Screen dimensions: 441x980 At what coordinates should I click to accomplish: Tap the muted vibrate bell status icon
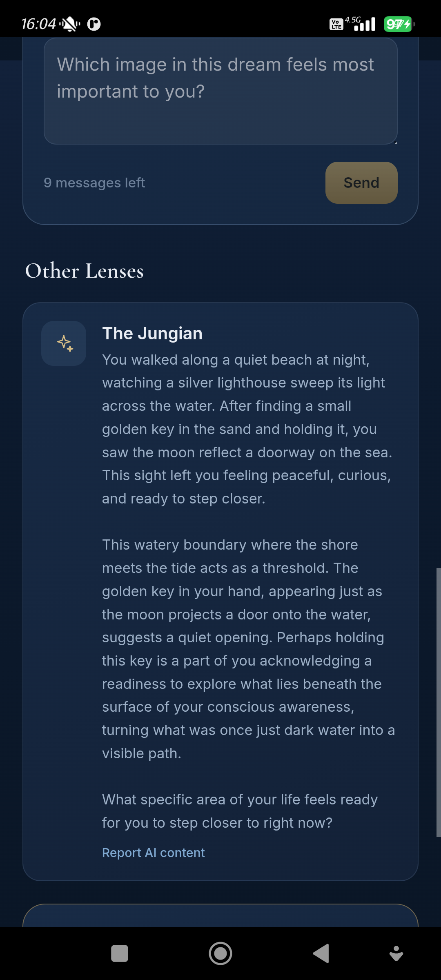70,24
